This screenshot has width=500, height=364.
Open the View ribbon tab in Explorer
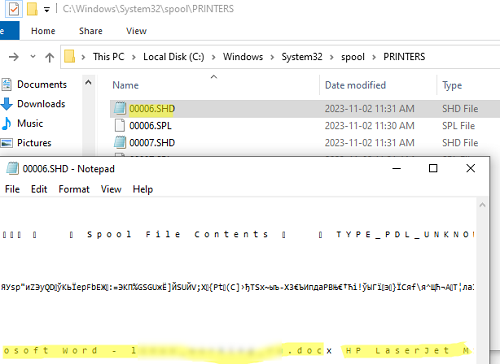click(136, 31)
